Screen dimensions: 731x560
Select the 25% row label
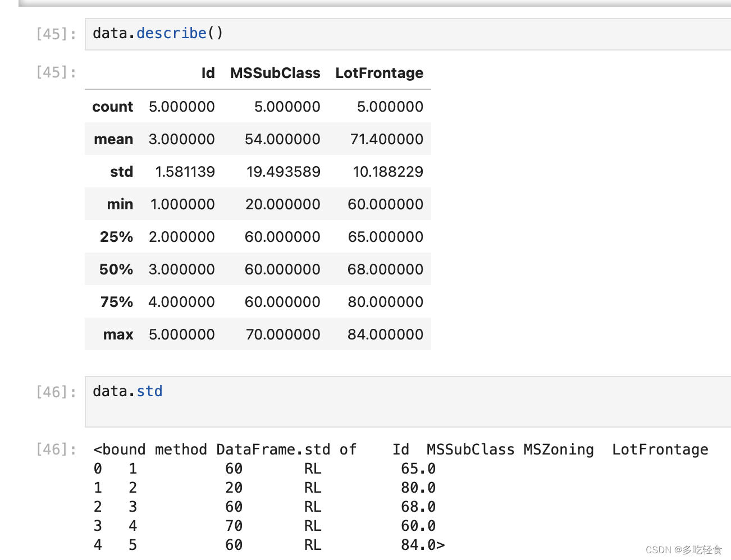point(117,237)
